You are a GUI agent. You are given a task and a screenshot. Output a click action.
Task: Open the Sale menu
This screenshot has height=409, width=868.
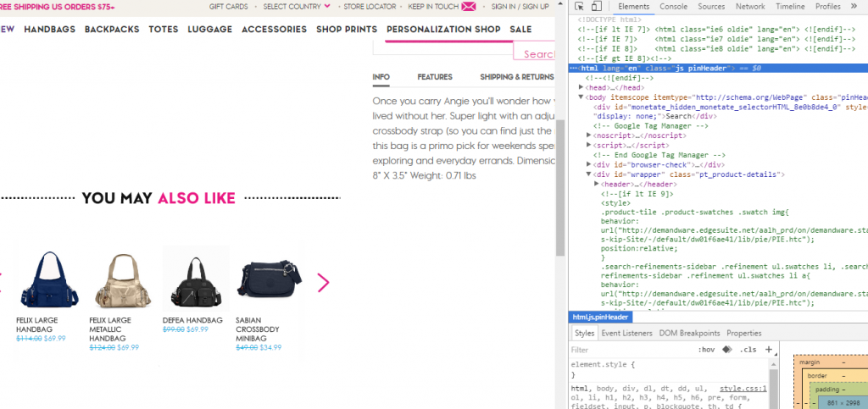pos(520,30)
